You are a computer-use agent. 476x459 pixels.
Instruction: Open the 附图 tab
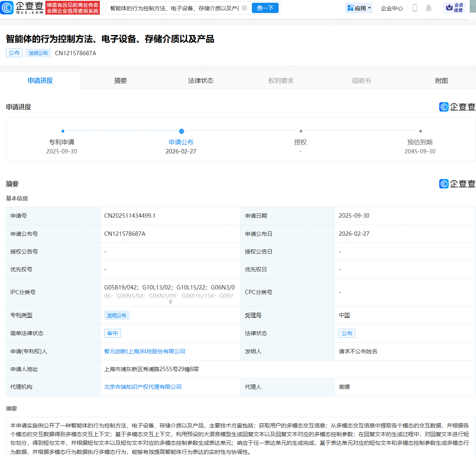tap(441, 80)
